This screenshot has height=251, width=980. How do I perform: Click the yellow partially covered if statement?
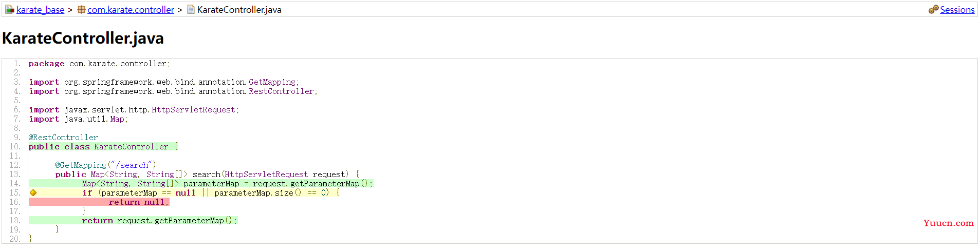coord(185,193)
